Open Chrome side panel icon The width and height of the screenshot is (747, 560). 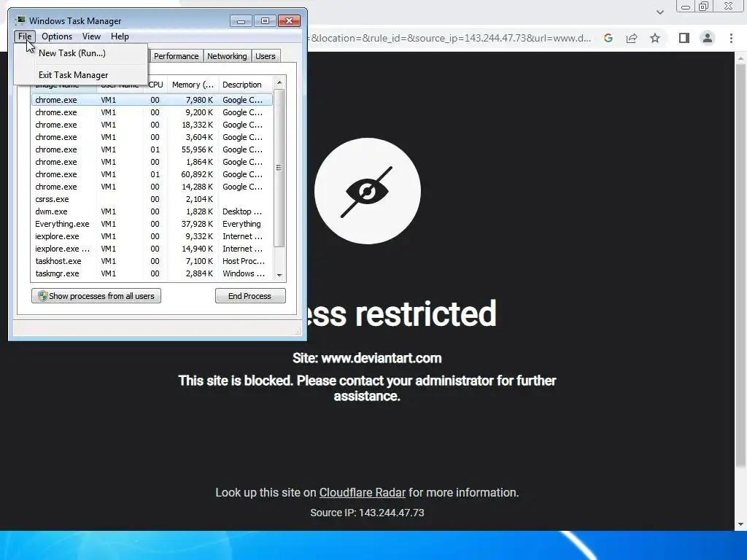point(684,38)
